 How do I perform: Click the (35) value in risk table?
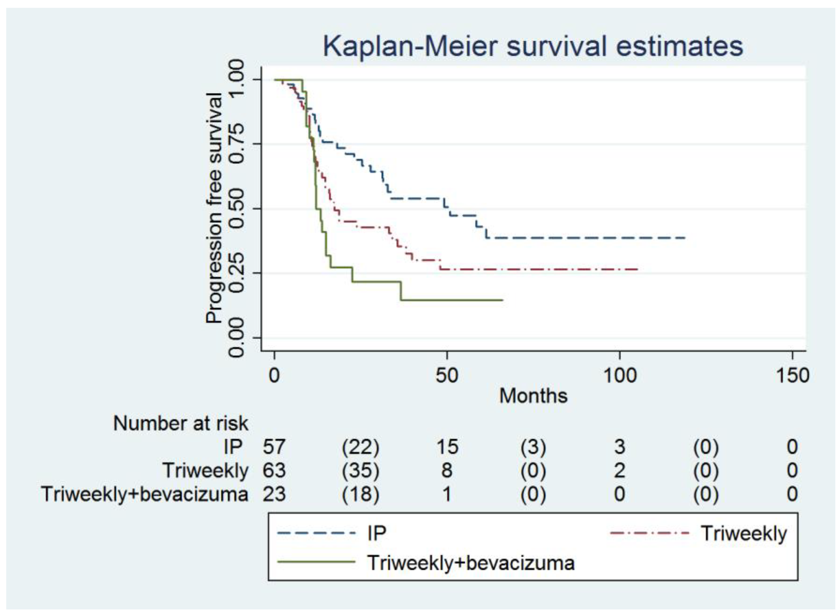point(360,470)
